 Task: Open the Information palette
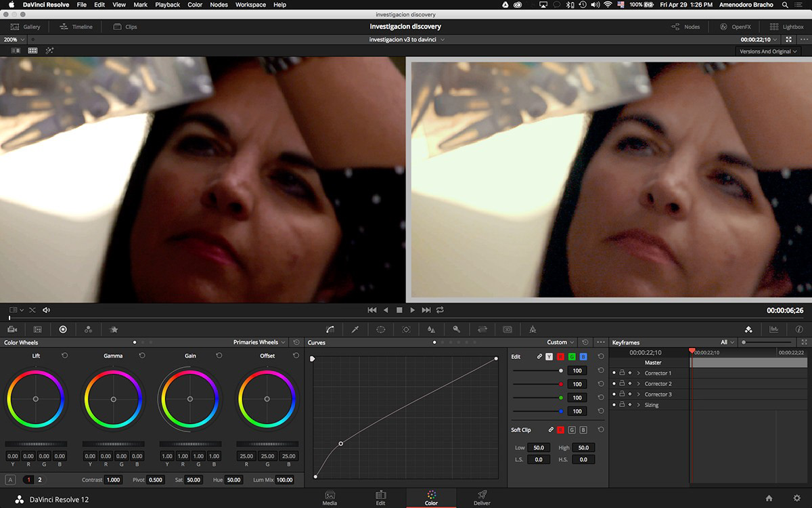[799, 329]
